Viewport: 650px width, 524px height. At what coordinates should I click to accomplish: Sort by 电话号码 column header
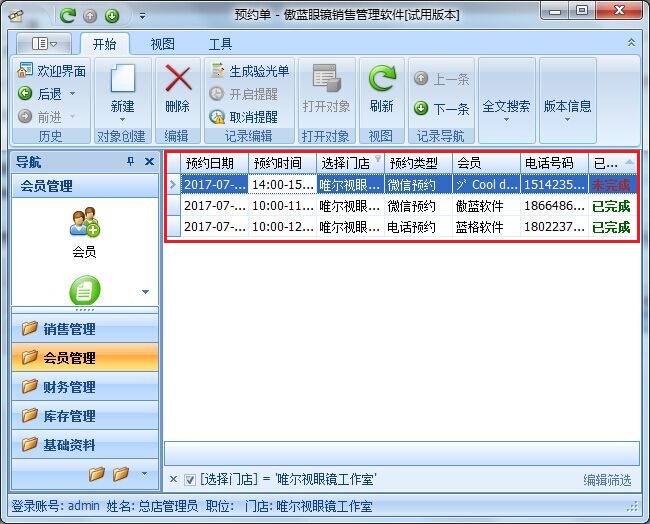tap(554, 163)
